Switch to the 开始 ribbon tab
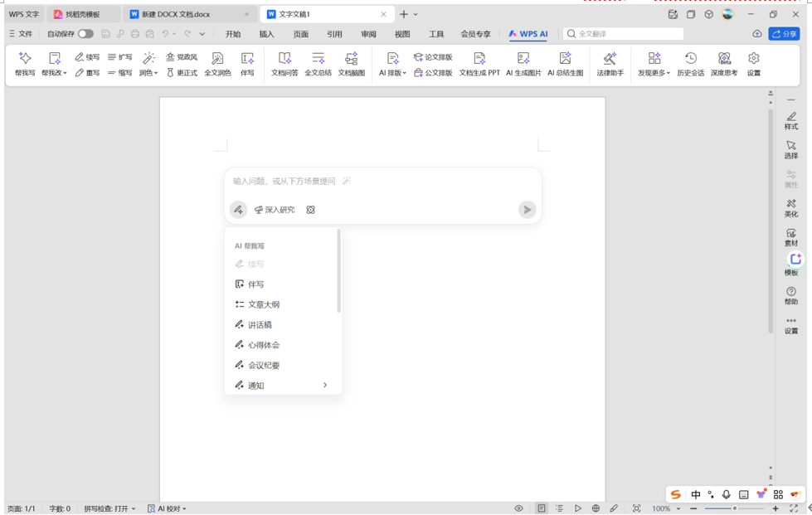812x515 pixels. click(233, 34)
